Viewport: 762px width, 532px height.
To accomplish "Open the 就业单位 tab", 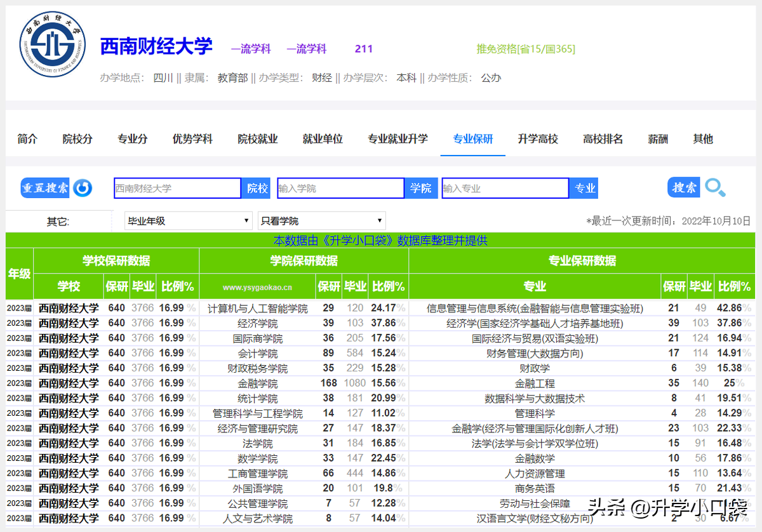I will pos(323,139).
